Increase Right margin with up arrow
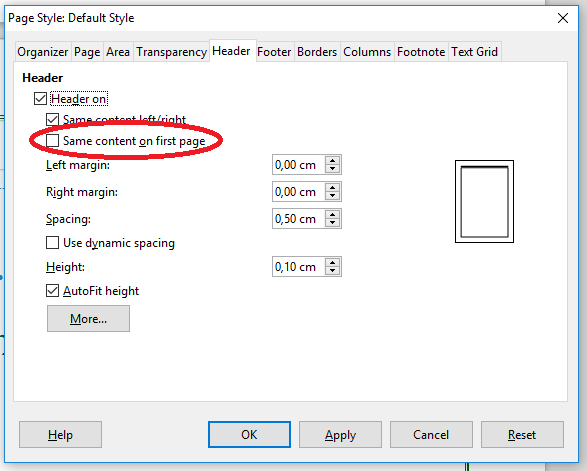 (332, 188)
